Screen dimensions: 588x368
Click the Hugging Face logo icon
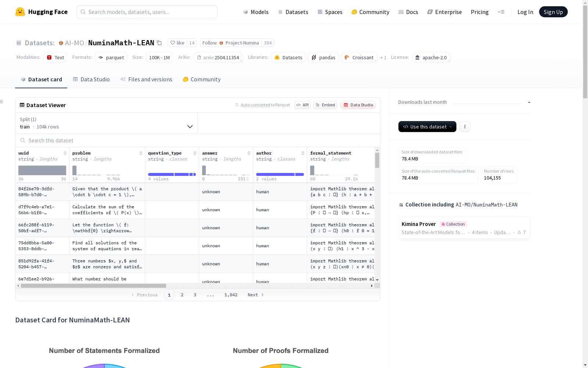pos(20,12)
